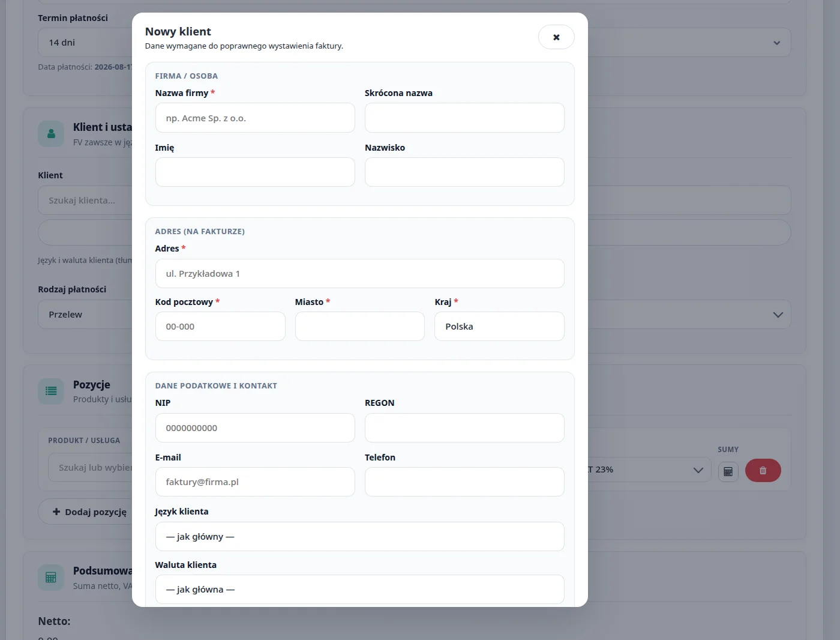Open the Waluta klienta dropdown
Image resolution: width=840 pixels, height=640 pixels.
pyautogui.click(x=360, y=590)
